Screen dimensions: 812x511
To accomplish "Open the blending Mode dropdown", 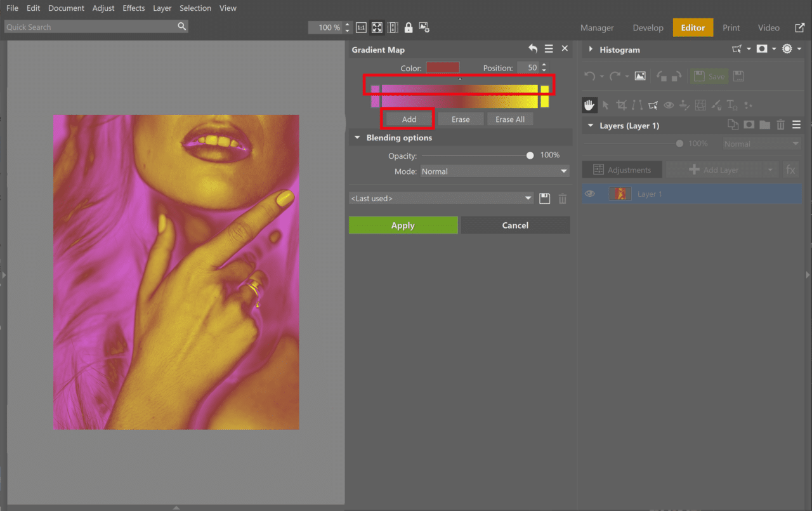I will pos(494,171).
